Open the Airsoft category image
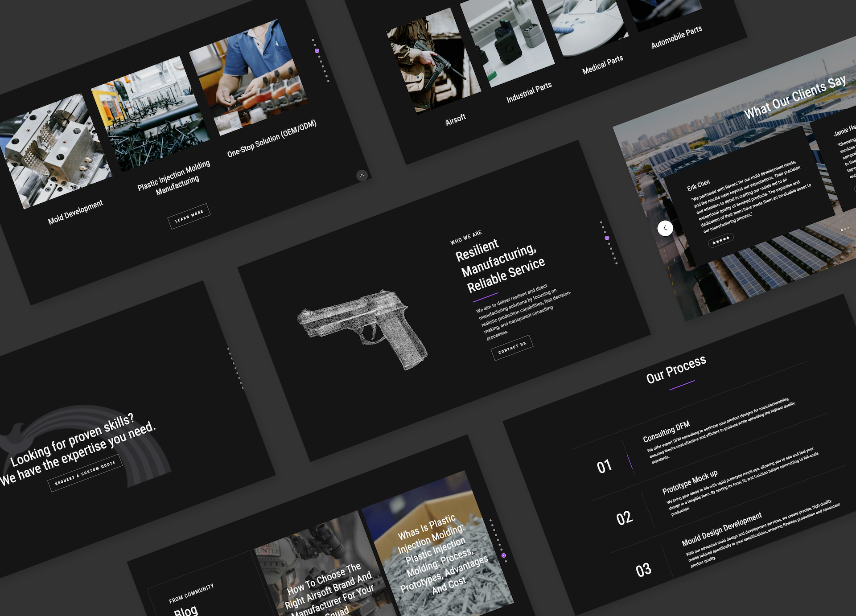This screenshot has width=856, height=616. (433, 61)
